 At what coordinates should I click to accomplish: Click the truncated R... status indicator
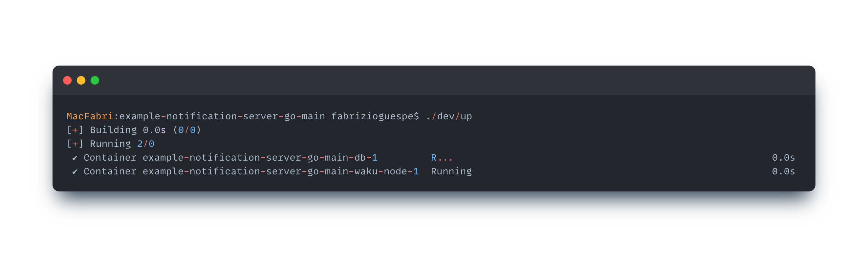tap(442, 157)
